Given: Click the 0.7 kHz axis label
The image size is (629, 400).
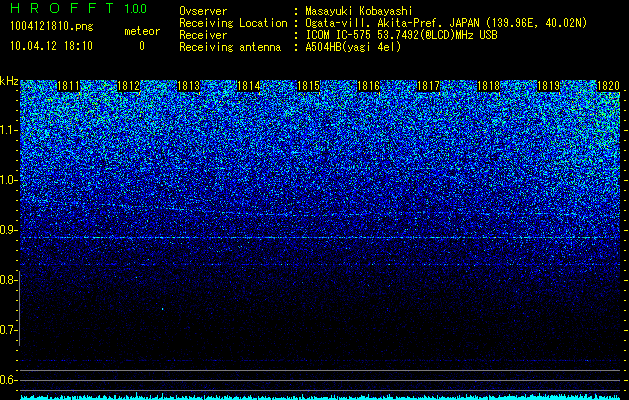Looking at the screenshot, I should tap(8, 330).
